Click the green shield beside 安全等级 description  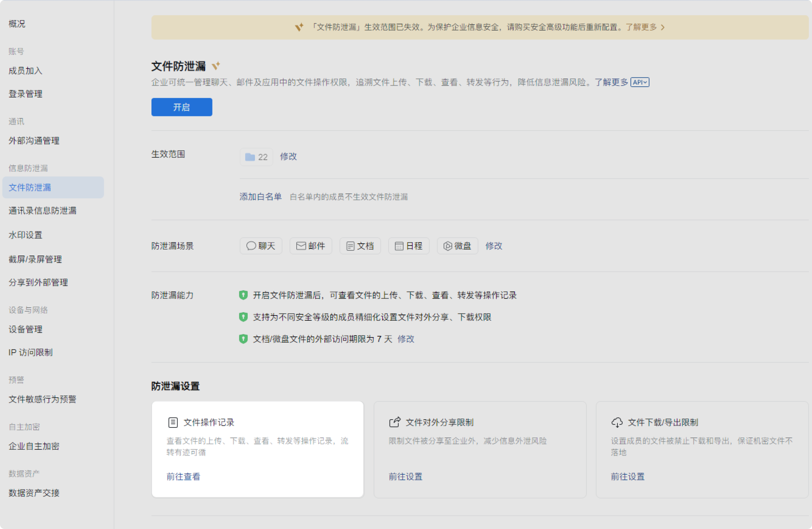(x=243, y=317)
